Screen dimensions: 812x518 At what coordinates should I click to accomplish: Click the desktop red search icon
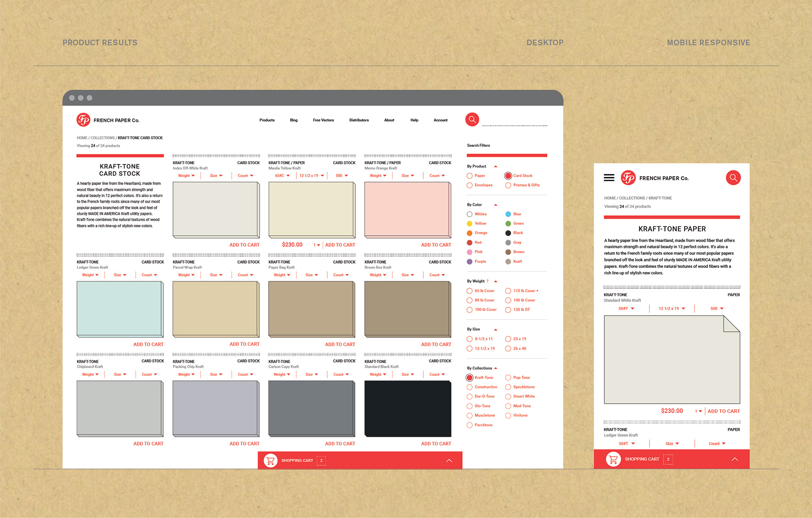tap(472, 120)
